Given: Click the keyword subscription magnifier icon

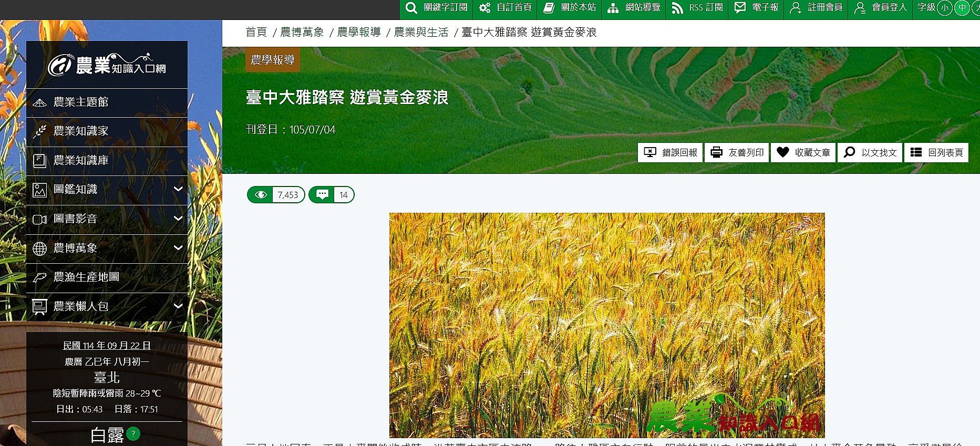Looking at the screenshot, I should pos(411,8).
